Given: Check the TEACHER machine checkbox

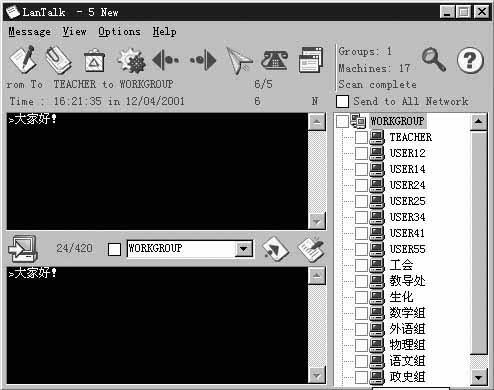Looking at the screenshot, I should click(361, 137).
